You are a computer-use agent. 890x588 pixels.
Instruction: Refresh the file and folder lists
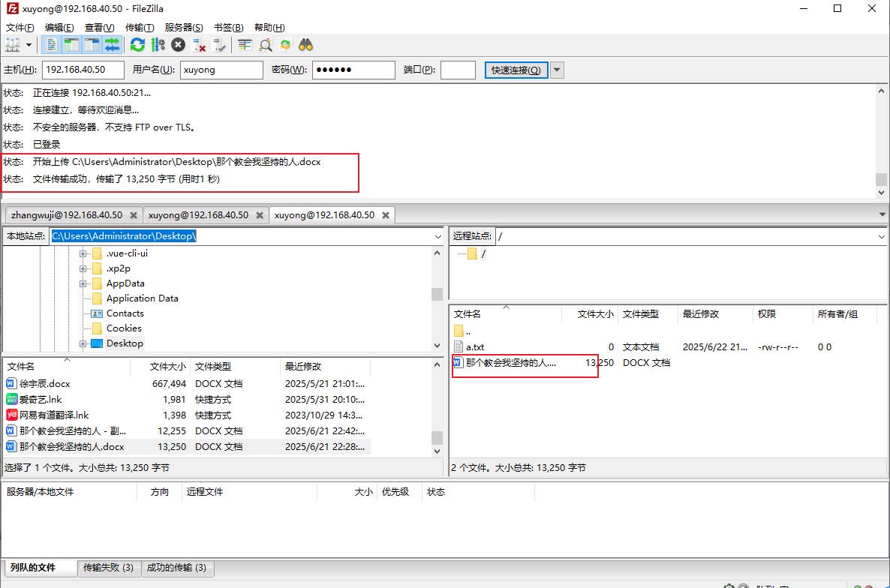[137, 45]
